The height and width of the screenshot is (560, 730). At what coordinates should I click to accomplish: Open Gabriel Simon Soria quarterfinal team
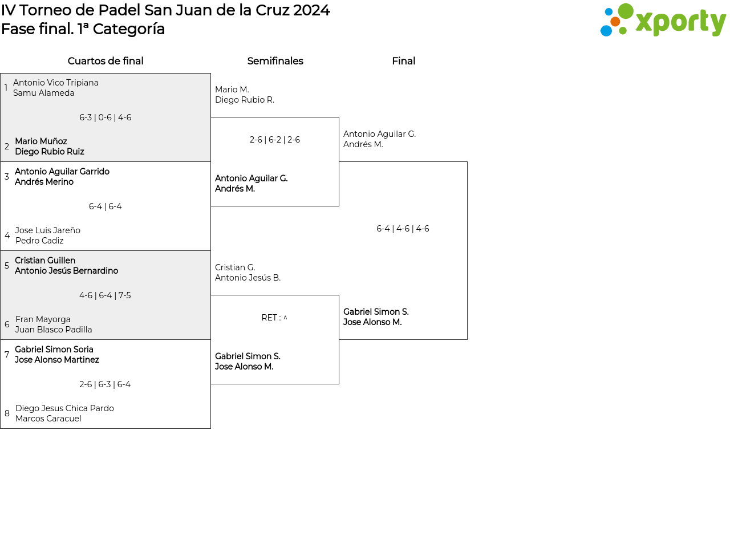[x=57, y=355]
